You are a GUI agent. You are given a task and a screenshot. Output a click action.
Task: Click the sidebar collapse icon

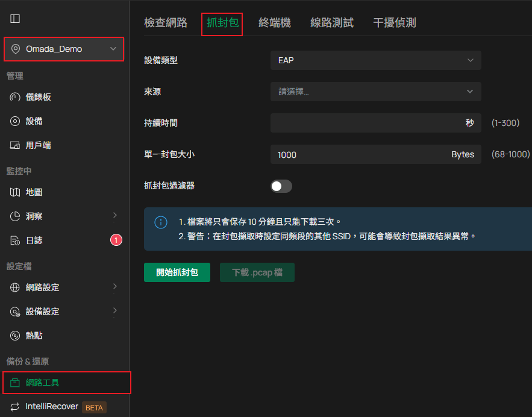click(x=15, y=19)
